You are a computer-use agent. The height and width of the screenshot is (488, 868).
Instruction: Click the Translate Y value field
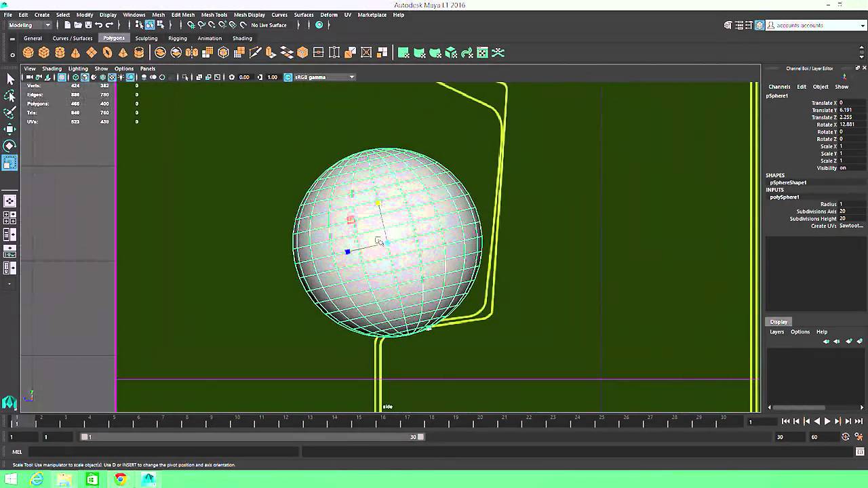tap(852, 110)
